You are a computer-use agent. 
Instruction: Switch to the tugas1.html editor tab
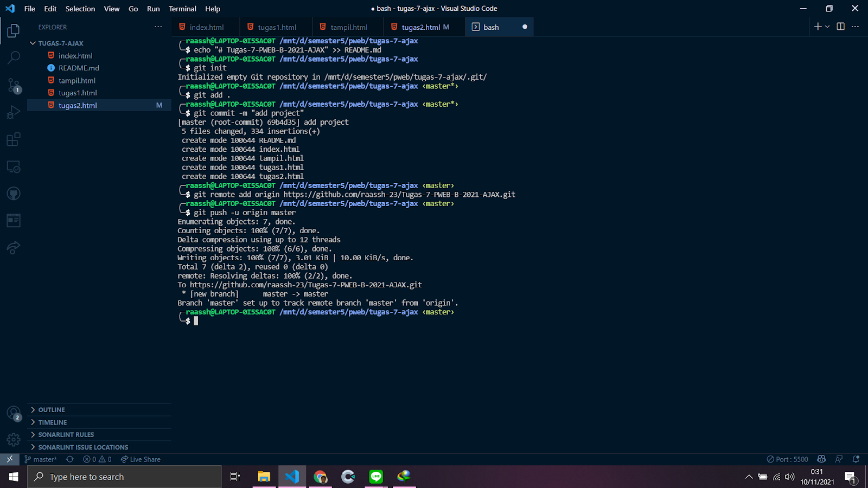[277, 27]
